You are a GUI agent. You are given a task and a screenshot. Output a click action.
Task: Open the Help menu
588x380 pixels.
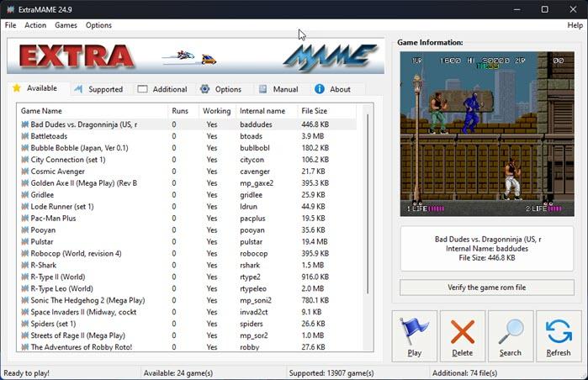click(575, 25)
